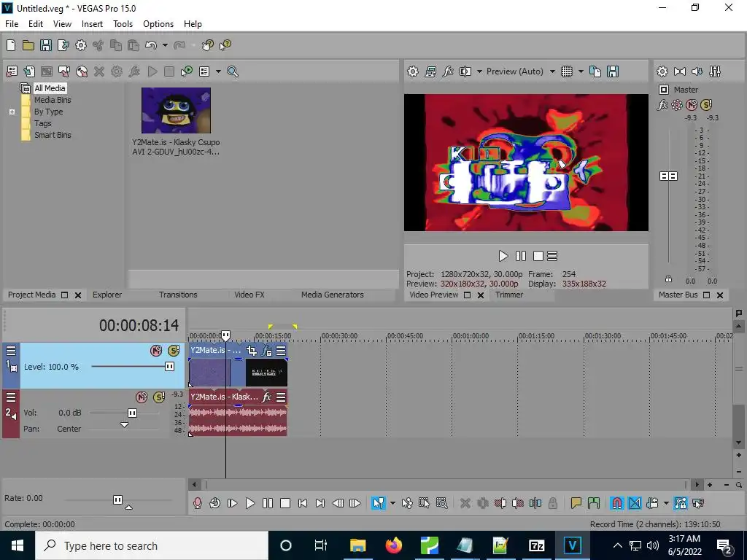Click the Import Media icon in Project Media
747x560 pixels.
[x=29, y=71]
